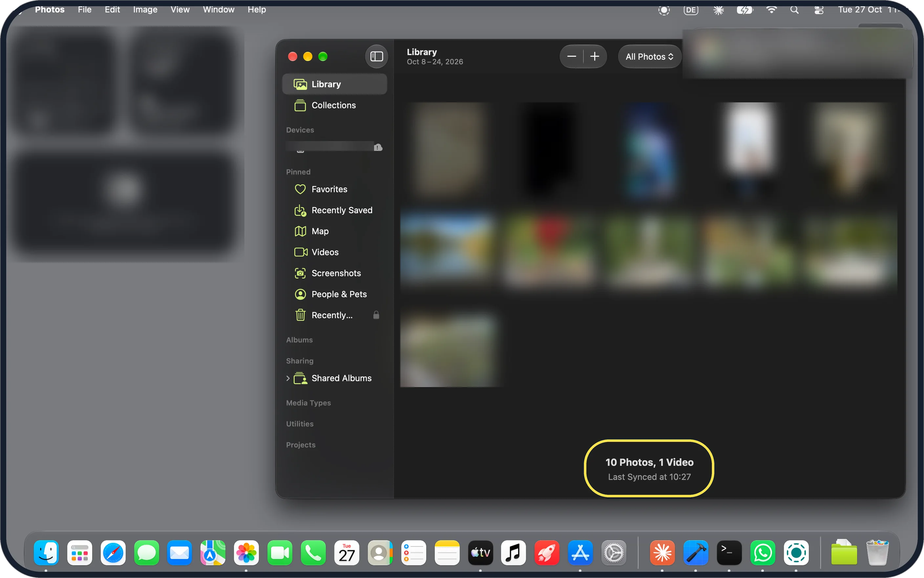Open the File menu
Image resolution: width=924 pixels, height=578 pixels.
tap(84, 10)
